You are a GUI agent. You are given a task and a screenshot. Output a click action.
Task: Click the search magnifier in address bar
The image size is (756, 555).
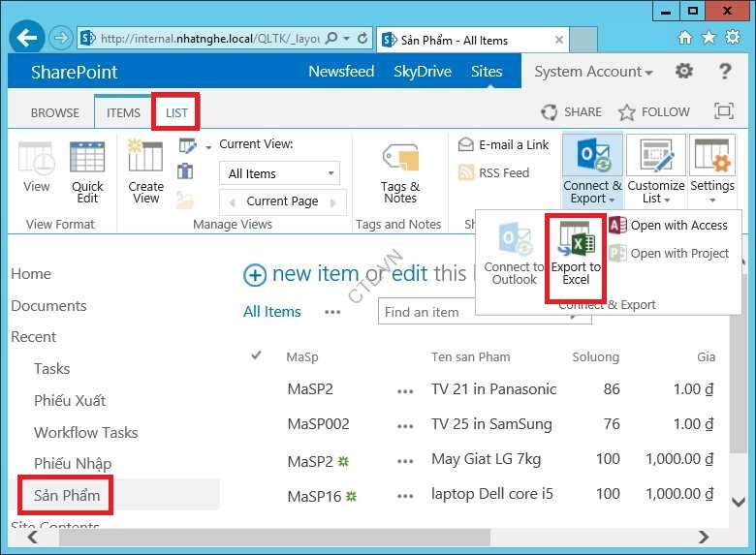click(x=331, y=38)
